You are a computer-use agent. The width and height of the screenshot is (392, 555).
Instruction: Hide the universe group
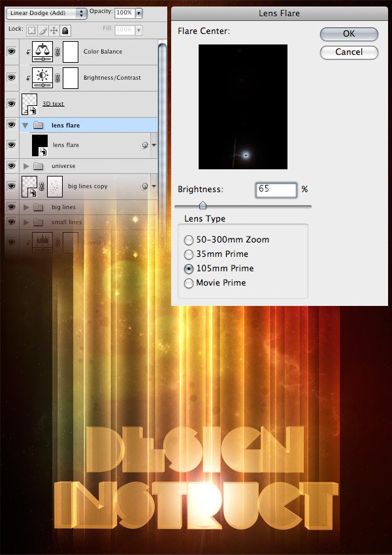12,165
